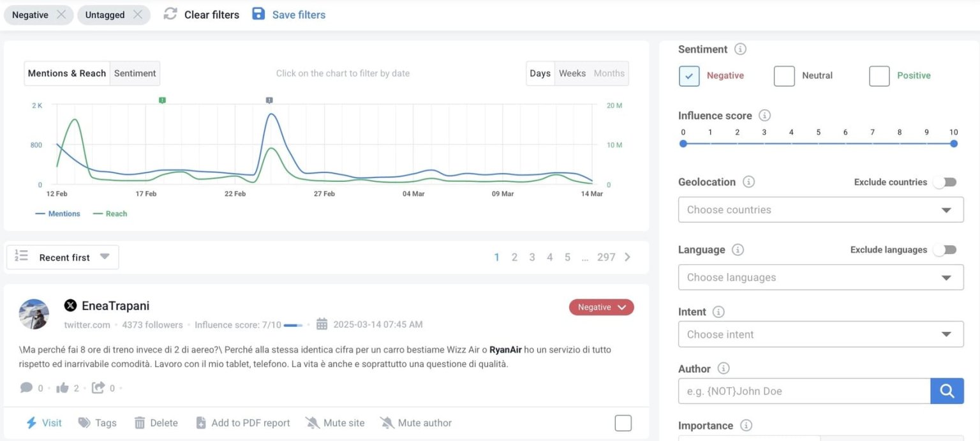Enable the Neutral sentiment checkbox
The width and height of the screenshot is (980, 441).
coord(784,75)
